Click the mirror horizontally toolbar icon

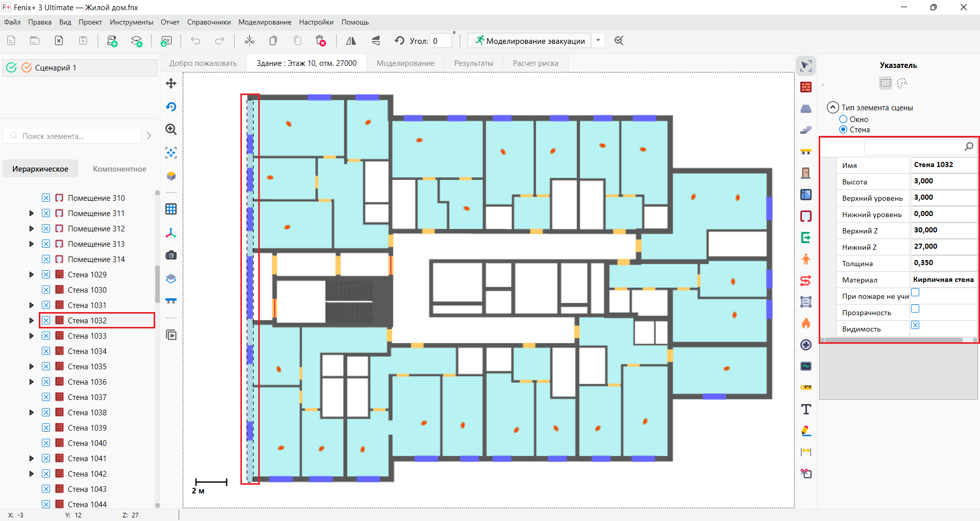point(351,41)
